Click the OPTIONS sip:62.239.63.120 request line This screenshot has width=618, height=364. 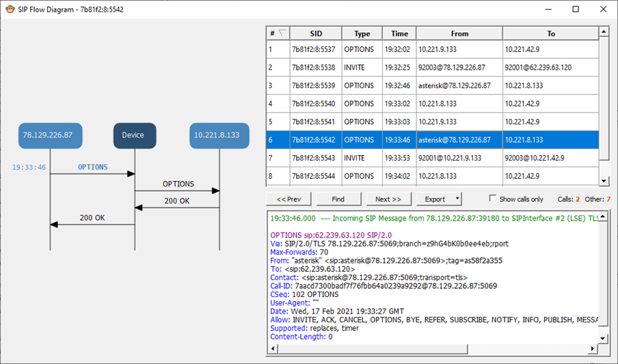(331, 235)
